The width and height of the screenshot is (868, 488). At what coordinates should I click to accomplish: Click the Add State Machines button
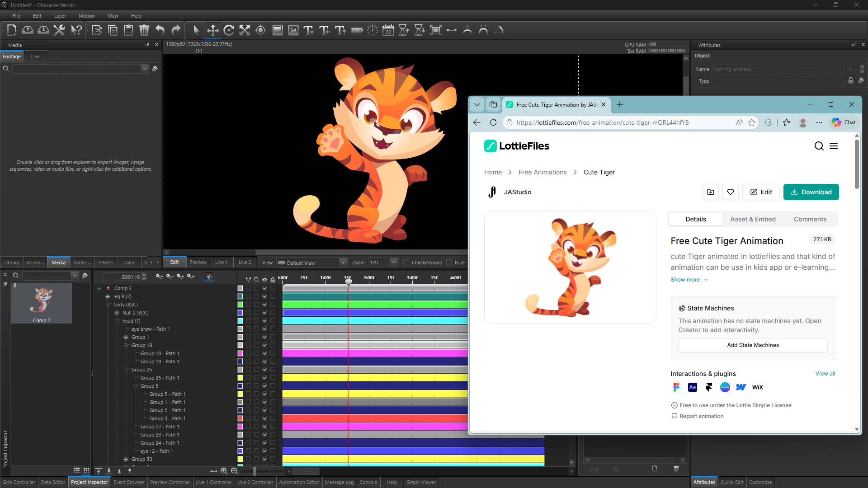click(753, 345)
